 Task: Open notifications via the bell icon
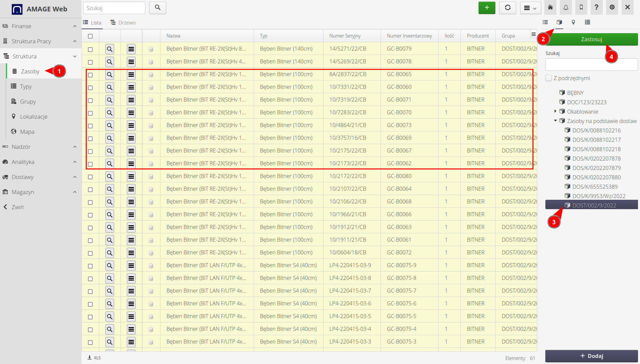pyautogui.click(x=565, y=7)
